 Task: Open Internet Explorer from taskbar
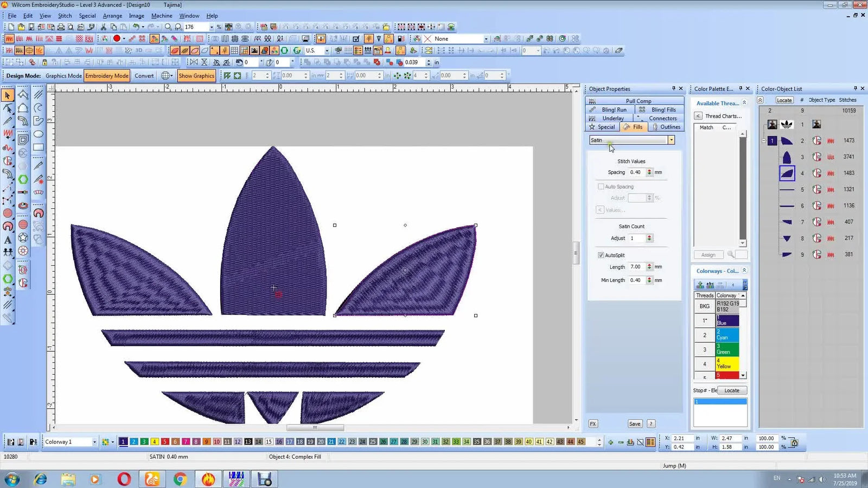40,479
